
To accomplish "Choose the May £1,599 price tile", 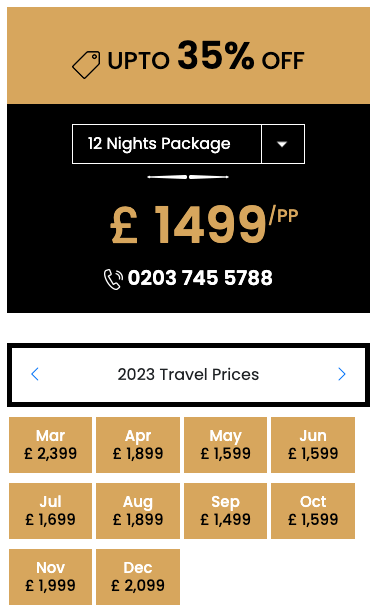I will 226,445.
